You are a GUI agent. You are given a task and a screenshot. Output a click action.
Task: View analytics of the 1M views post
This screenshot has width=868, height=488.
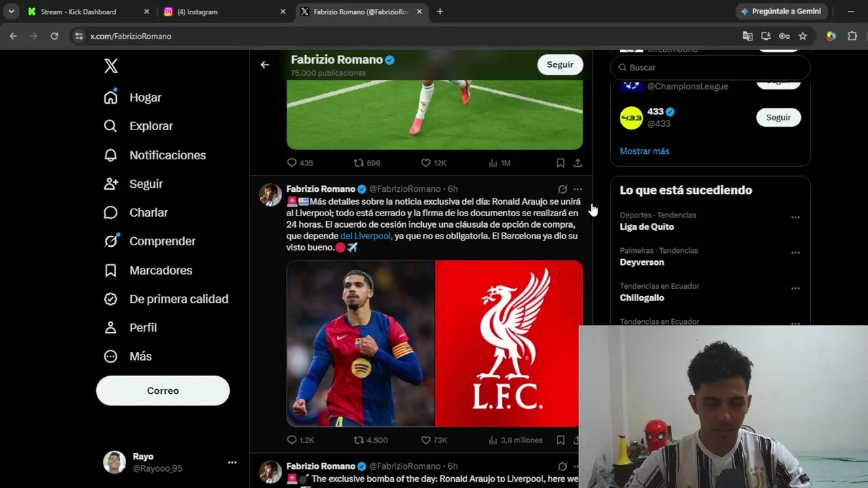[500, 163]
